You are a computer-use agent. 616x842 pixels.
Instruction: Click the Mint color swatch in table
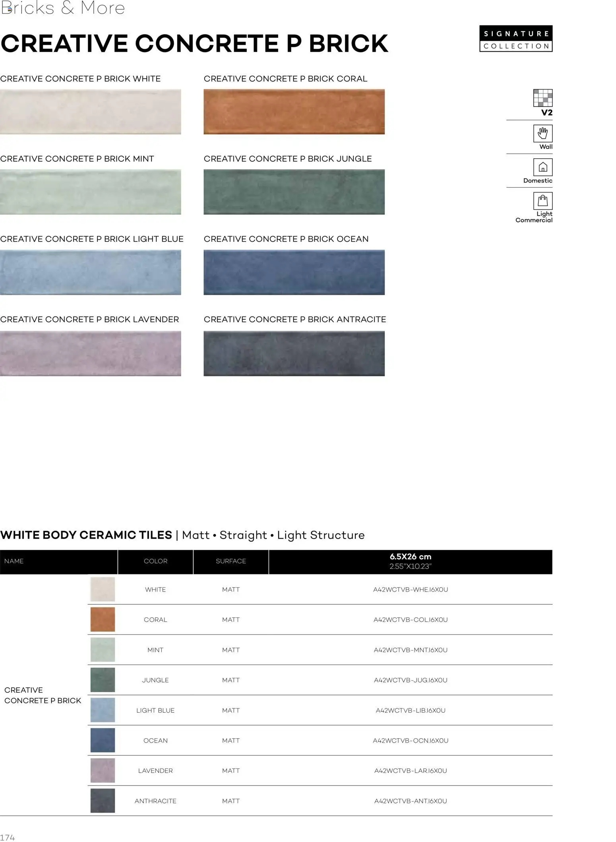click(103, 650)
